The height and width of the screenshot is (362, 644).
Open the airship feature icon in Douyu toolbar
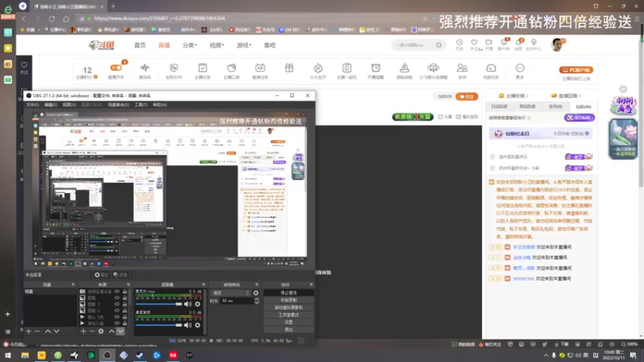[433, 68]
